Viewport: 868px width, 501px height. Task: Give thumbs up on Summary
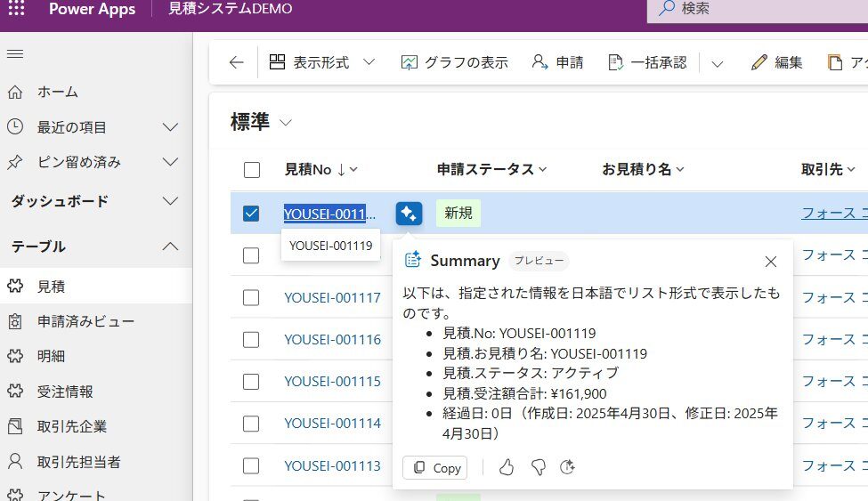[x=507, y=467]
